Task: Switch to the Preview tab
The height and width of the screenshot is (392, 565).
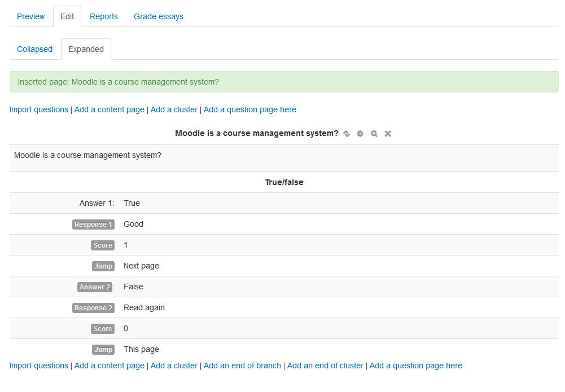Action: tap(31, 16)
